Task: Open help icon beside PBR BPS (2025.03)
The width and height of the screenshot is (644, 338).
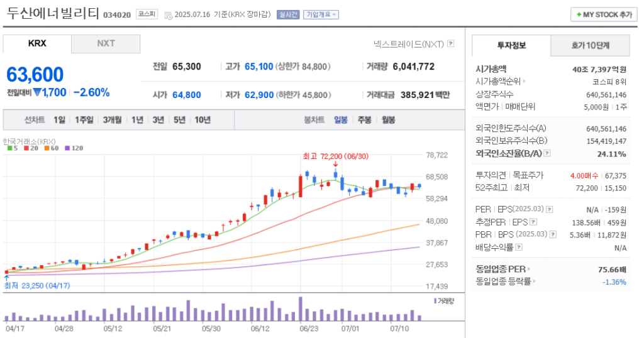Action: click(x=553, y=234)
